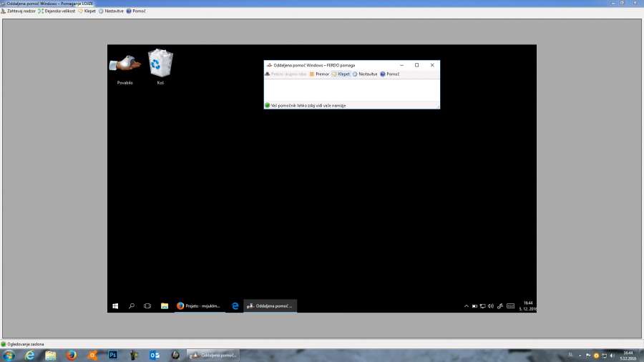Open Klepet in the remote FERDO window
644x362 pixels.
pyautogui.click(x=341, y=74)
